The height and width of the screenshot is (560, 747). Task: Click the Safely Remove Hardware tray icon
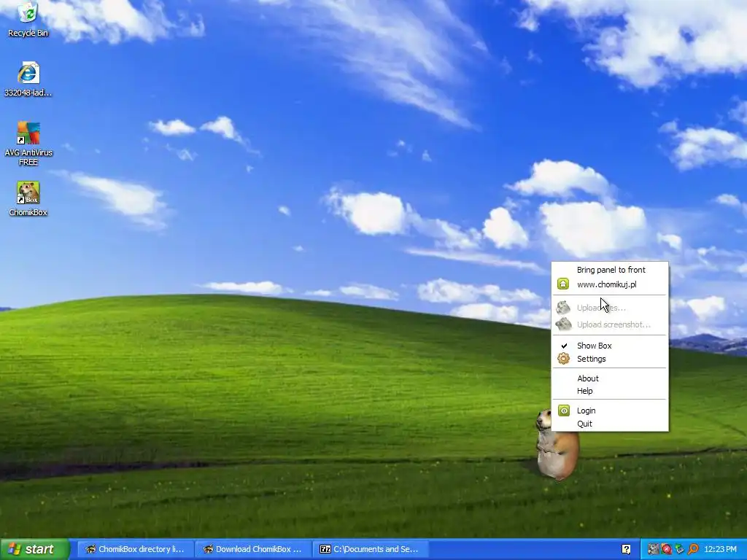679,549
